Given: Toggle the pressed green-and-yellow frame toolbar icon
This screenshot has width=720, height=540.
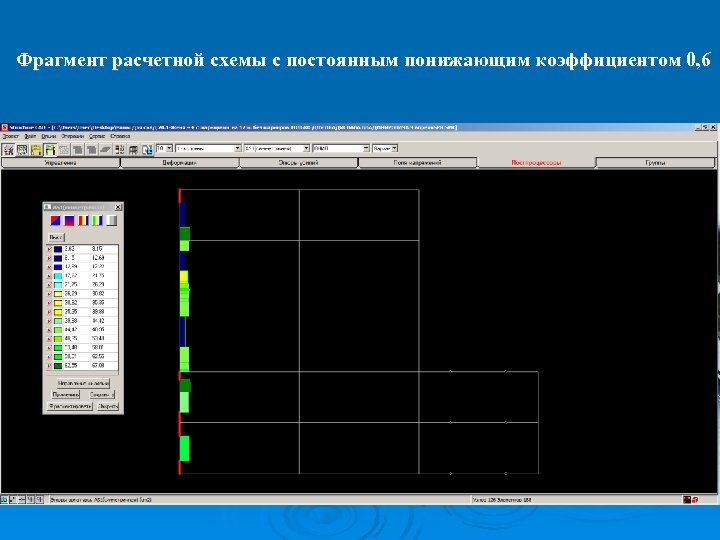Looking at the screenshot, I should click(50, 149).
